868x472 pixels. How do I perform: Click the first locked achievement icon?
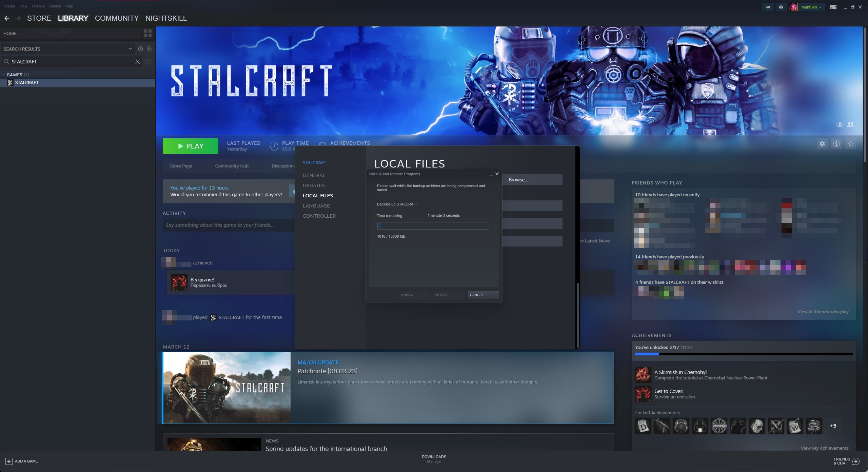643,426
